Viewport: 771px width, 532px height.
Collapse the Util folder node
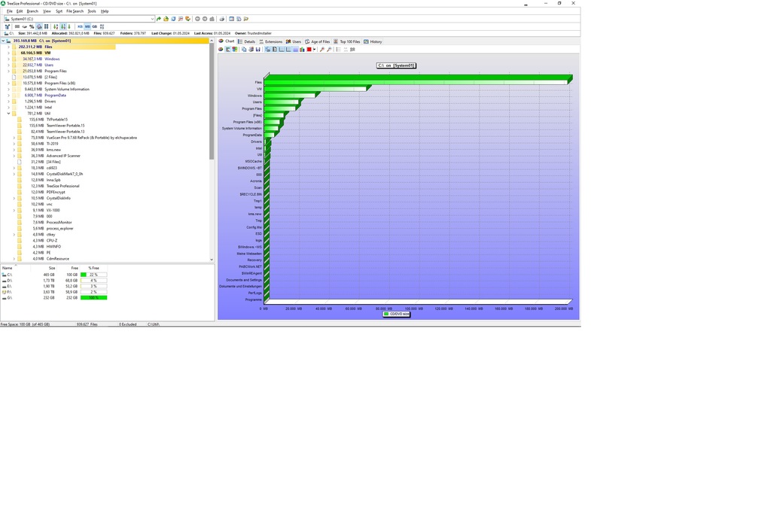point(8,114)
